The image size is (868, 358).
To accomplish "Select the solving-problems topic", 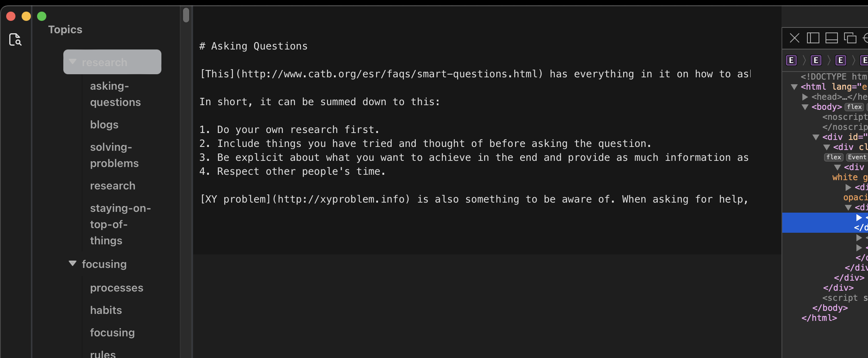I will tap(114, 155).
